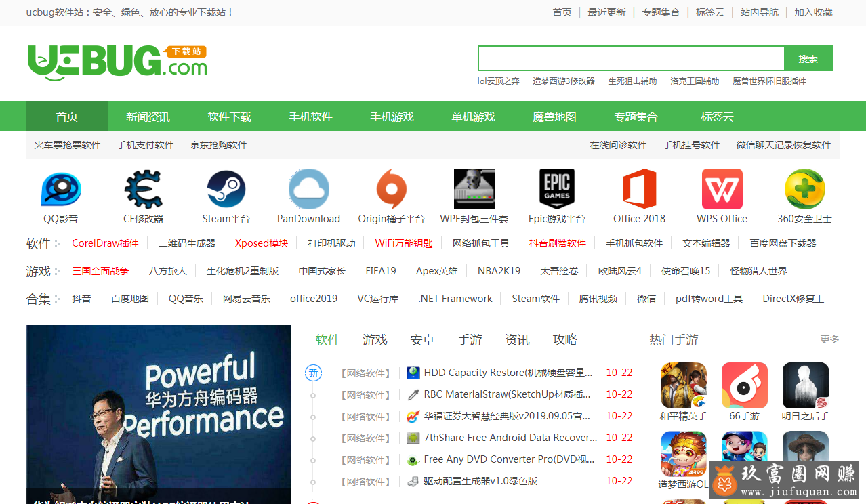866x504 pixels.
Task: Open the 360安全卫士 icon
Action: tap(805, 189)
